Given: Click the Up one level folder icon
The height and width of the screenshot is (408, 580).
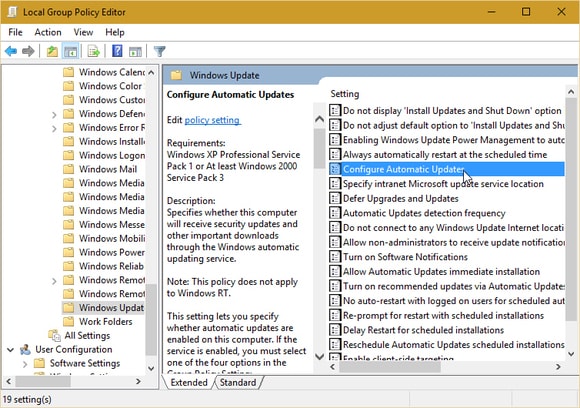Looking at the screenshot, I should pos(52,51).
